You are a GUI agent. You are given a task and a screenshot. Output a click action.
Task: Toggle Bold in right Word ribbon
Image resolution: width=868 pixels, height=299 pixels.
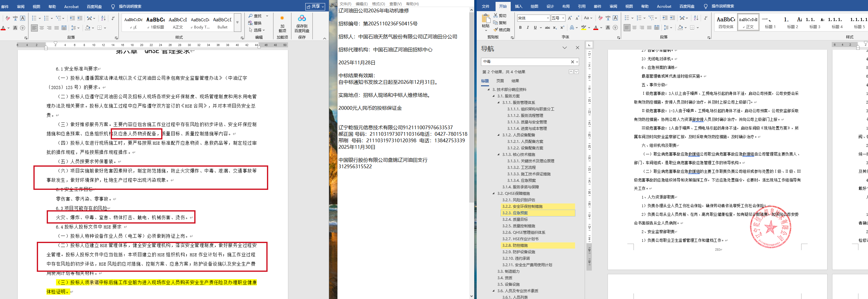click(520, 28)
